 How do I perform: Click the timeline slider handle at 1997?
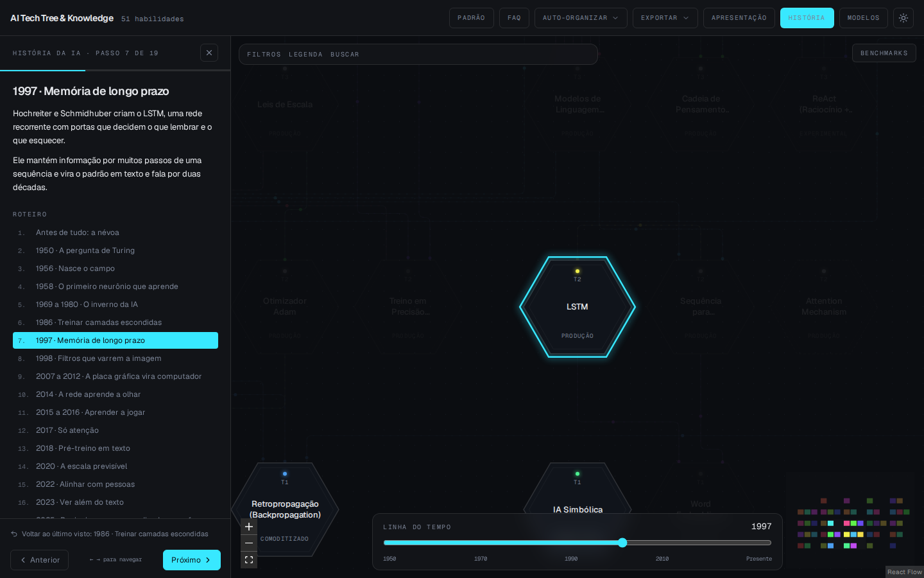point(622,543)
